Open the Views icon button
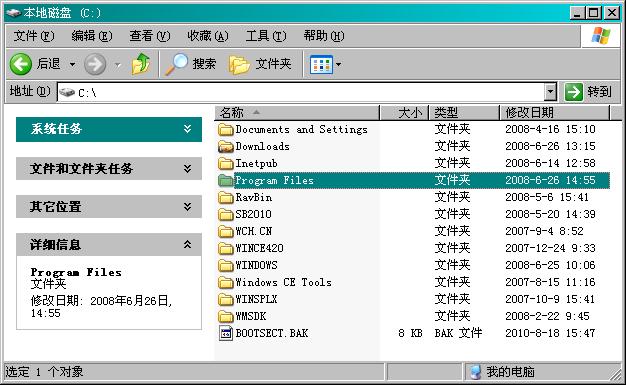626x385 pixels. (x=321, y=64)
